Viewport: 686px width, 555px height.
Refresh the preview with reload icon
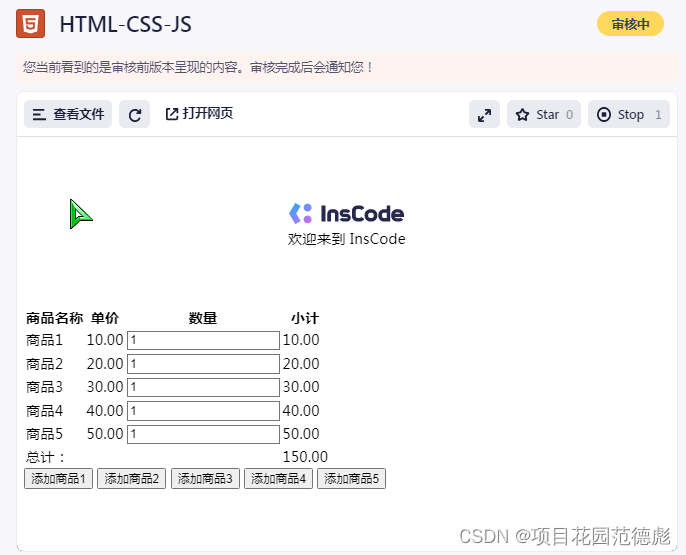[x=135, y=115]
